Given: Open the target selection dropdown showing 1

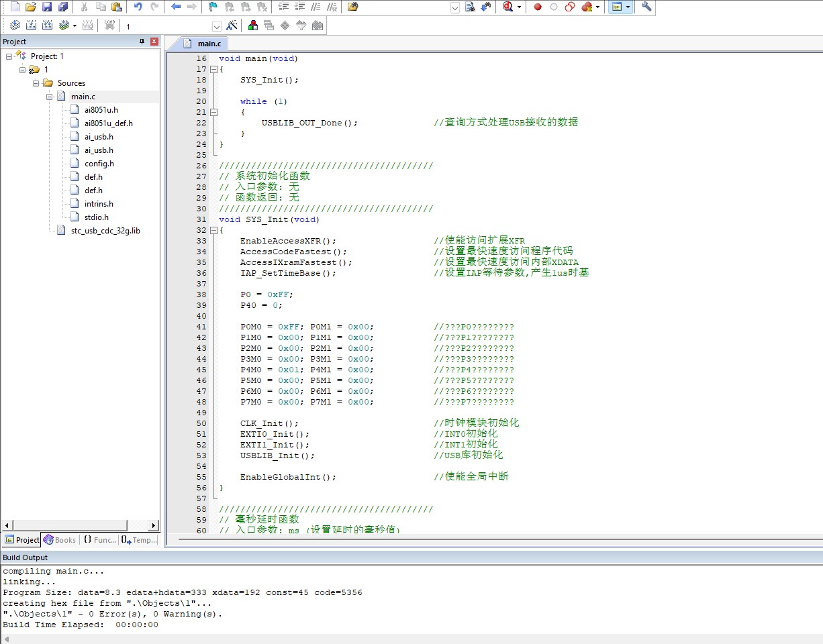Looking at the screenshot, I should click(217, 26).
